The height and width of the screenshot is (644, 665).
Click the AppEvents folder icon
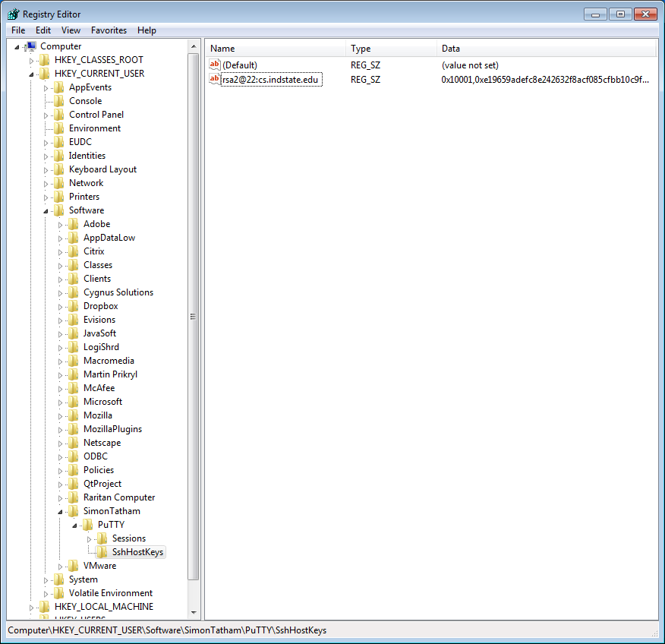[x=59, y=87]
